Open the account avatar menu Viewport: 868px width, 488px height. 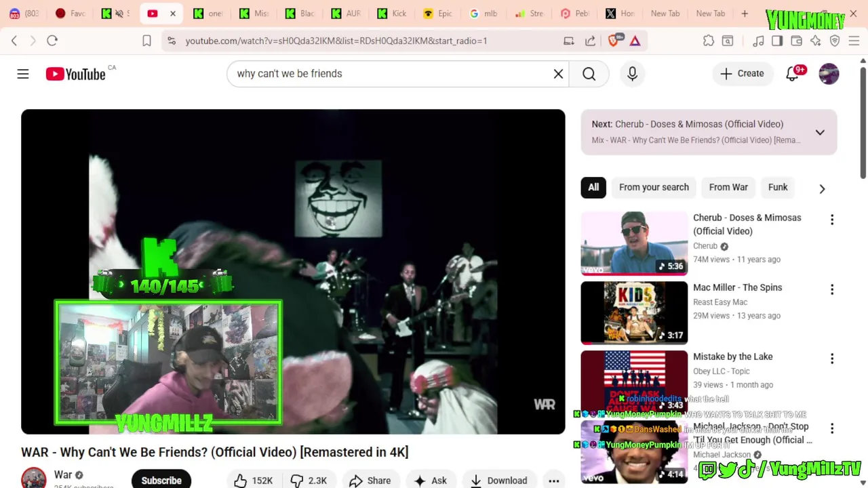(829, 73)
